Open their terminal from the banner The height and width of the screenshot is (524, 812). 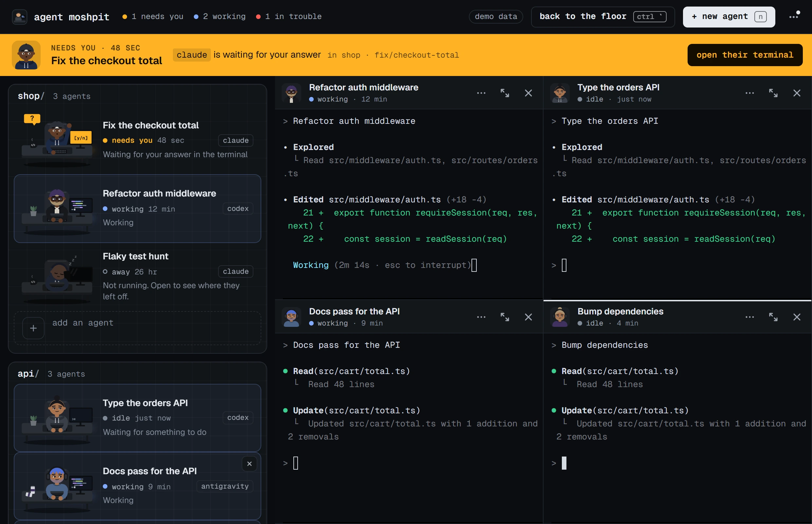click(x=745, y=55)
